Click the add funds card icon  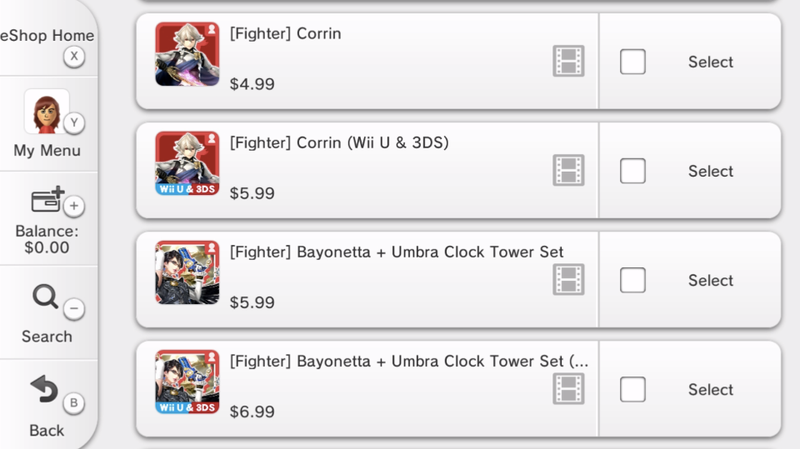pos(47,199)
